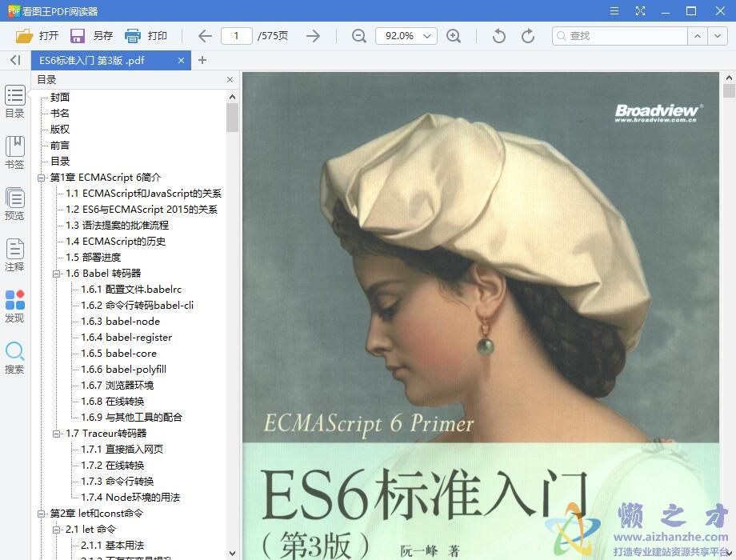Open 2.1.1 基本用法

[113, 546]
